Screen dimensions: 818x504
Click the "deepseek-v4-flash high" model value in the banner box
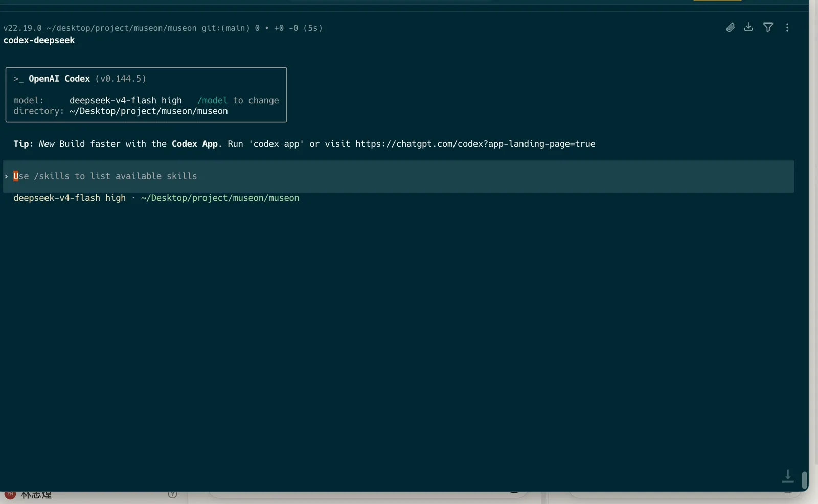126,101
